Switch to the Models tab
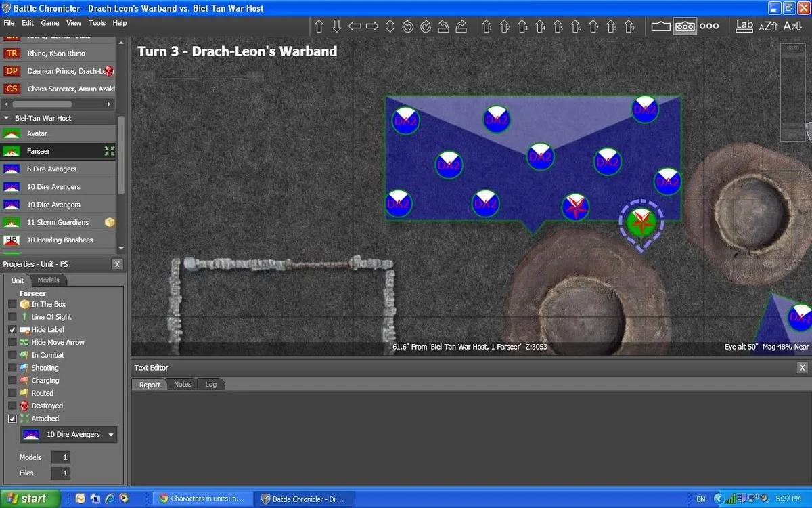This screenshot has width=812, height=508. pyautogui.click(x=49, y=280)
